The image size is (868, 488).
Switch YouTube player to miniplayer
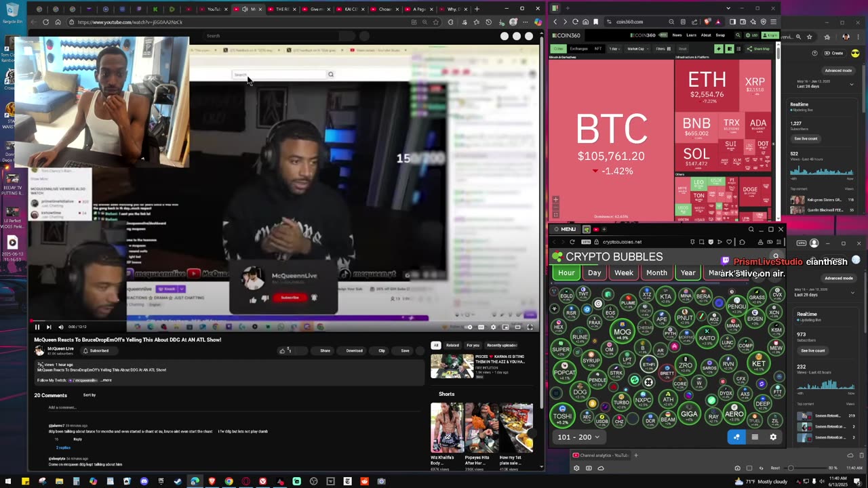tap(506, 327)
